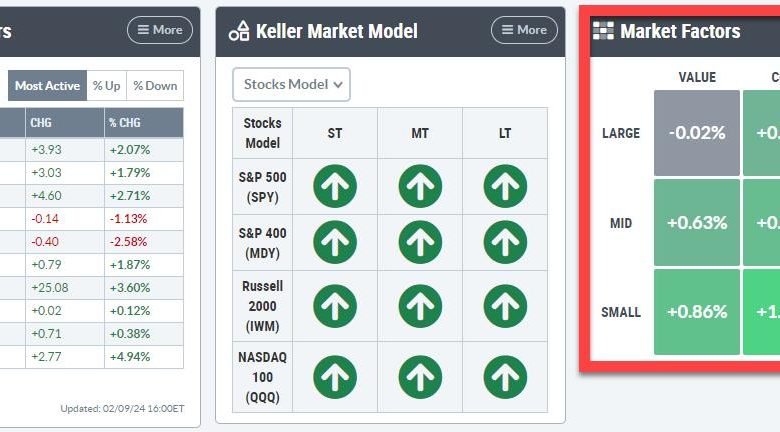Select the Most Active tab
This screenshot has height=432, width=780.
click(x=47, y=86)
